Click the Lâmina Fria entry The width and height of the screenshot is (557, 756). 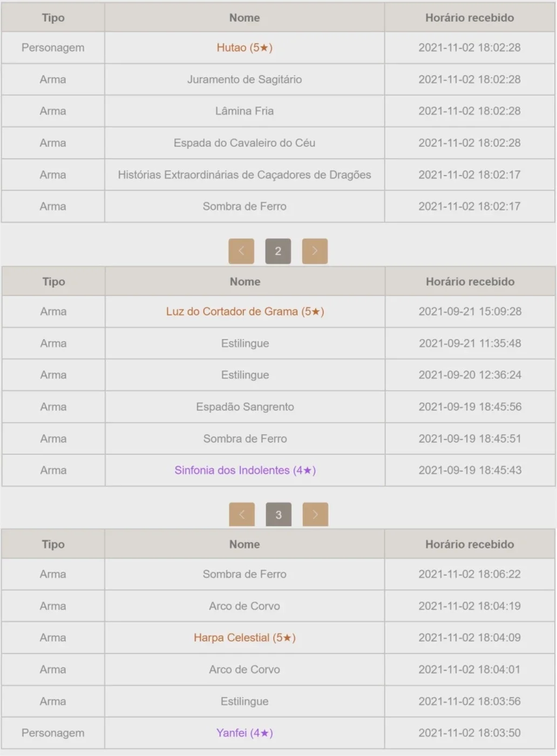(244, 111)
